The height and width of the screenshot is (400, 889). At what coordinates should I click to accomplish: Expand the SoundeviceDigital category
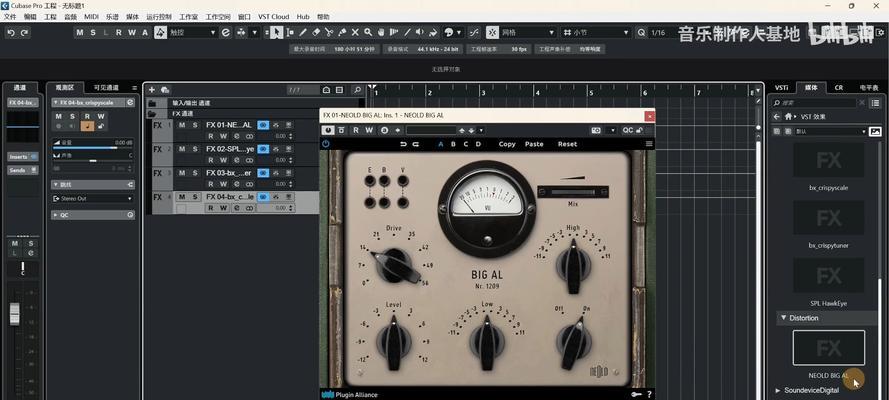(x=778, y=390)
